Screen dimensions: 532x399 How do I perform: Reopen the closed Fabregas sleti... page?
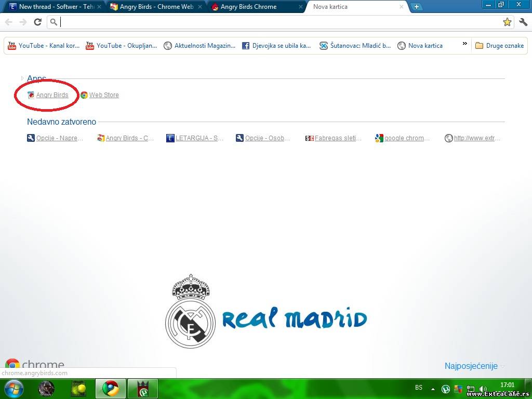(334, 138)
